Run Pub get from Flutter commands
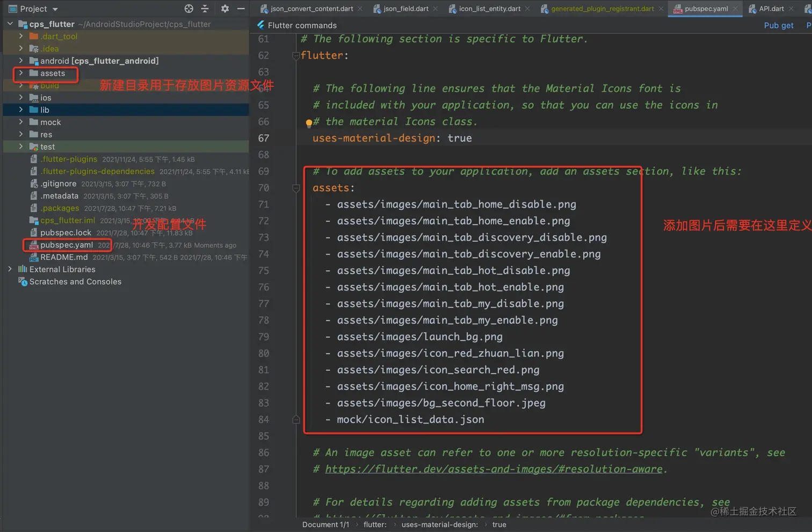This screenshot has width=812, height=532. pos(779,25)
